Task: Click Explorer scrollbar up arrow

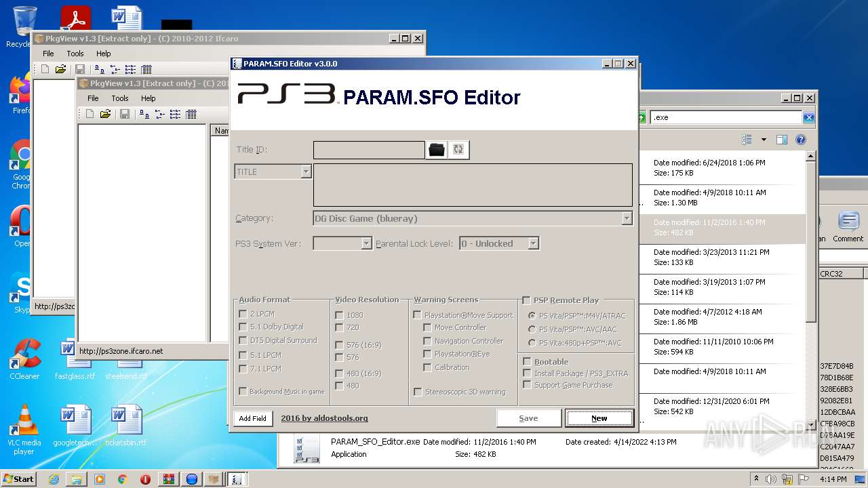Action: pos(811,157)
